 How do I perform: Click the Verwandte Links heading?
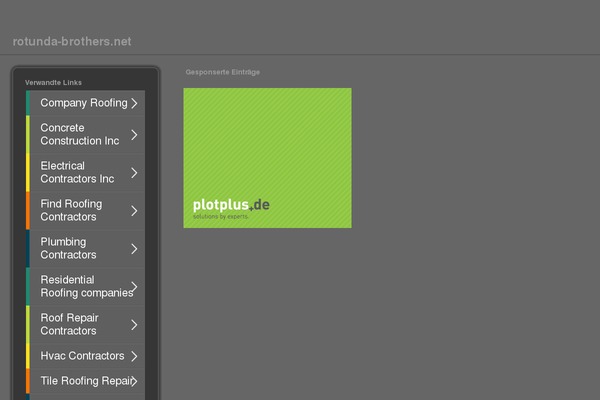[x=53, y=82]
